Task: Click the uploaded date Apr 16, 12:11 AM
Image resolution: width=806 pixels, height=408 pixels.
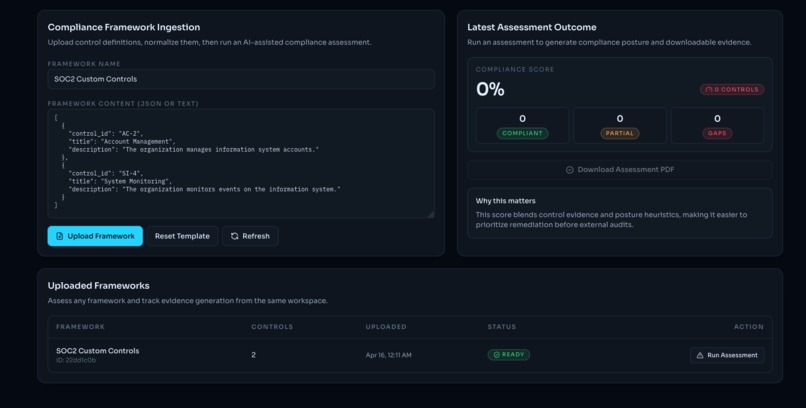Action: point(389,355)
